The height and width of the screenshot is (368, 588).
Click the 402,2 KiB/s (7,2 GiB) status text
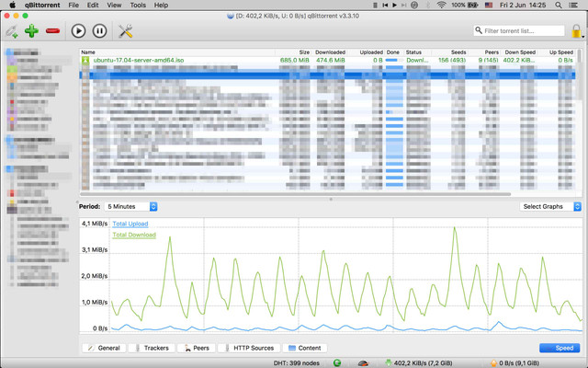click(x=423, y=363)
